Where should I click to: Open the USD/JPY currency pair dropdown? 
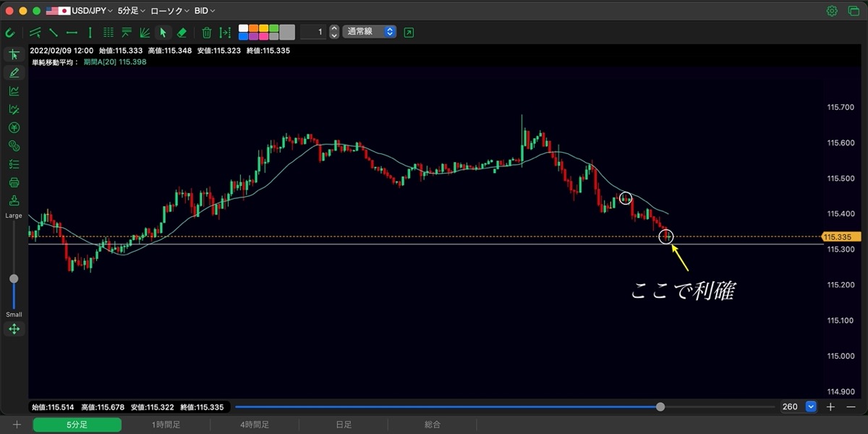(80, 11)
